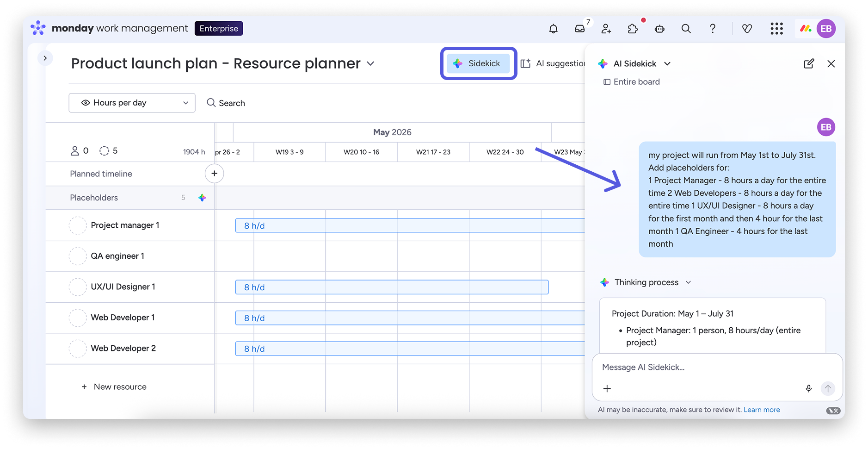This screenshot has width=868, height=449.
Task: Open the inbox tray icon
Action: 579,29
